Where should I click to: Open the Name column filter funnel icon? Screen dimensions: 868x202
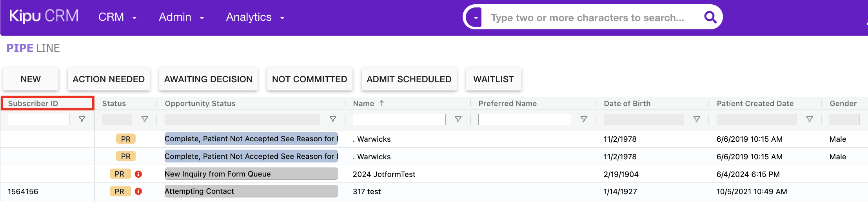[x=458, y=119]
